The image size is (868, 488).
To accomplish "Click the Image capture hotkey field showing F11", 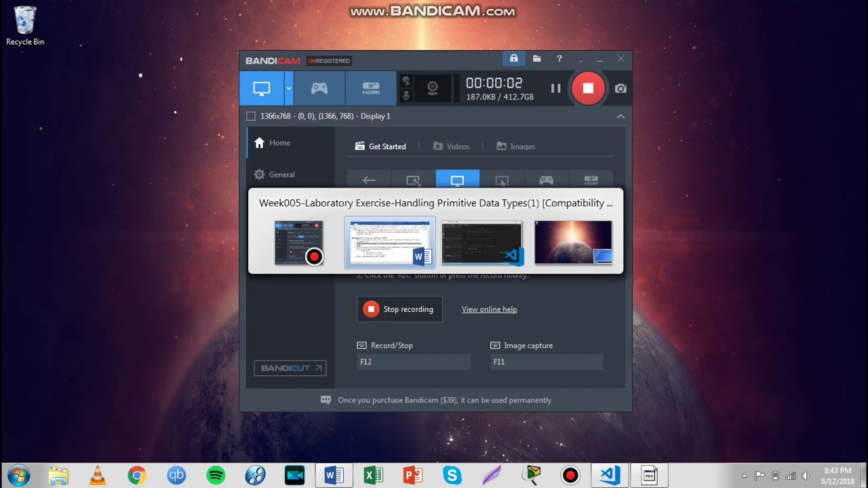I will coord(547,362).
